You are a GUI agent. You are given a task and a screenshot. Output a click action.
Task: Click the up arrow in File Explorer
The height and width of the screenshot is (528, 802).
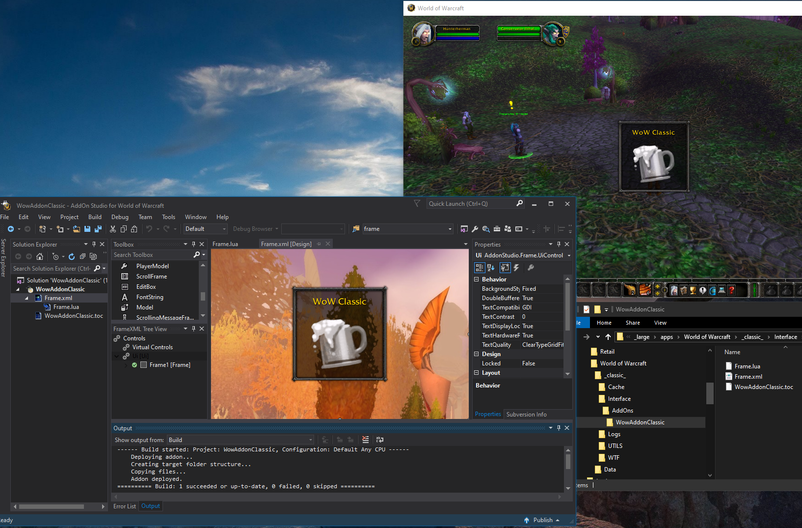(x=608, y=337)
